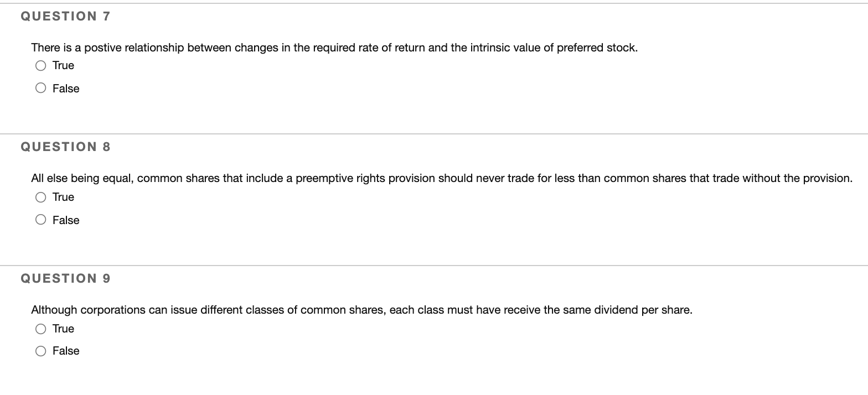The height and width of the screenshot is (395, 868).
Task: Click the Question 8 statement about preemptive rights
Action: click(441, 178)
